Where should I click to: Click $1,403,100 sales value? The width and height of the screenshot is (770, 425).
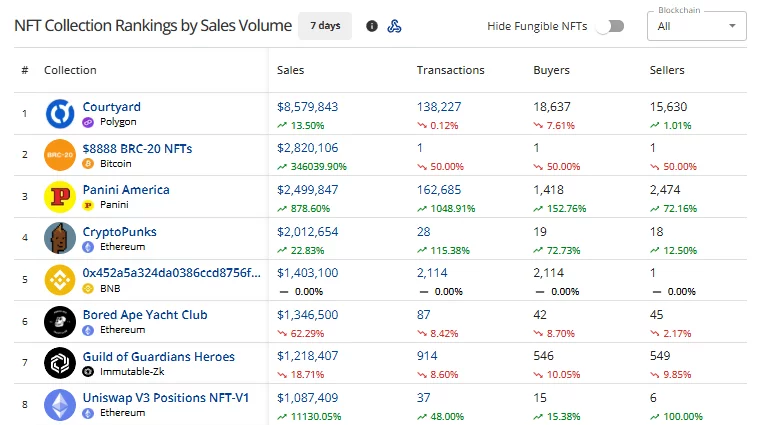point(307,273)
